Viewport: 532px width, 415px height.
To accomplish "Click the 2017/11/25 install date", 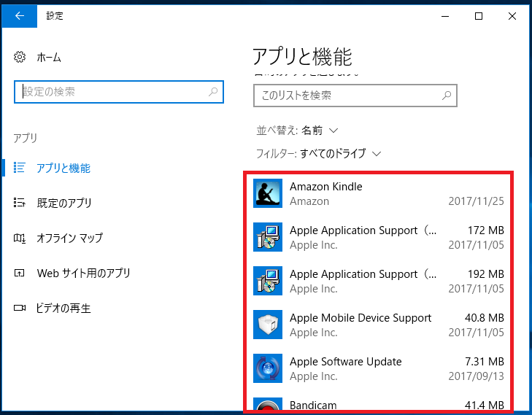I will click(x=476, y=201).
